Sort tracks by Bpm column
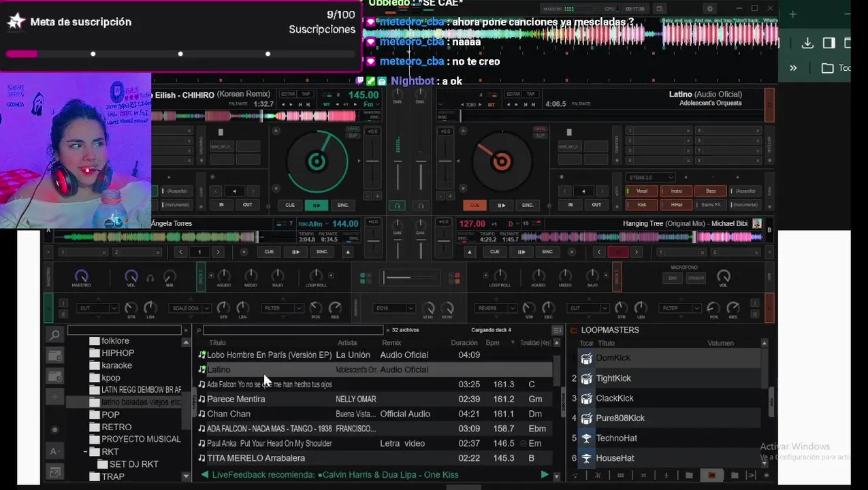Screen dimensions: 868x490 coord(493,343)
